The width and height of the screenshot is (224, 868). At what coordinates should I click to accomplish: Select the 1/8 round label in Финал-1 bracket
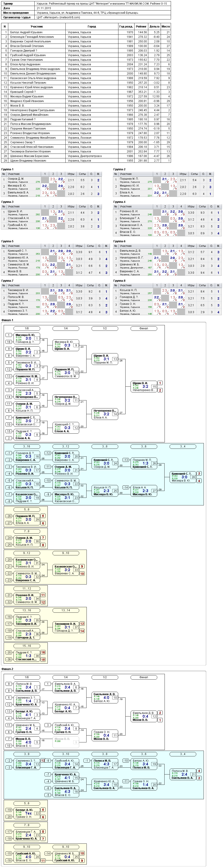(x=27, y=328)
